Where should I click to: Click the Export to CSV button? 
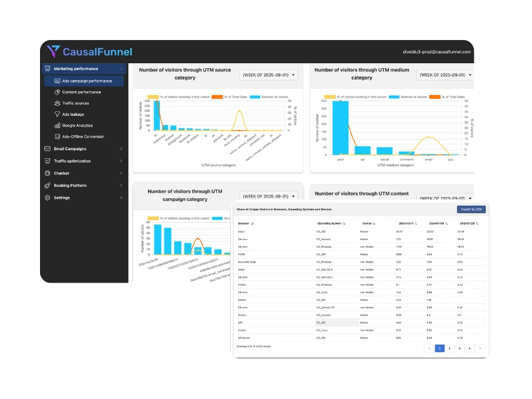coord(471,210)
